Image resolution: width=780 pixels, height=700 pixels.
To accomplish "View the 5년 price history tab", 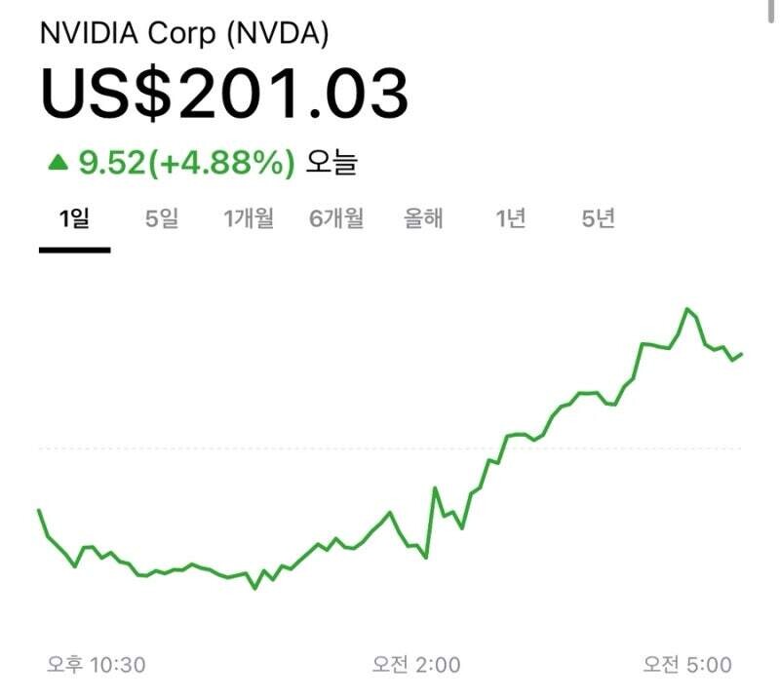I will 598,218.
